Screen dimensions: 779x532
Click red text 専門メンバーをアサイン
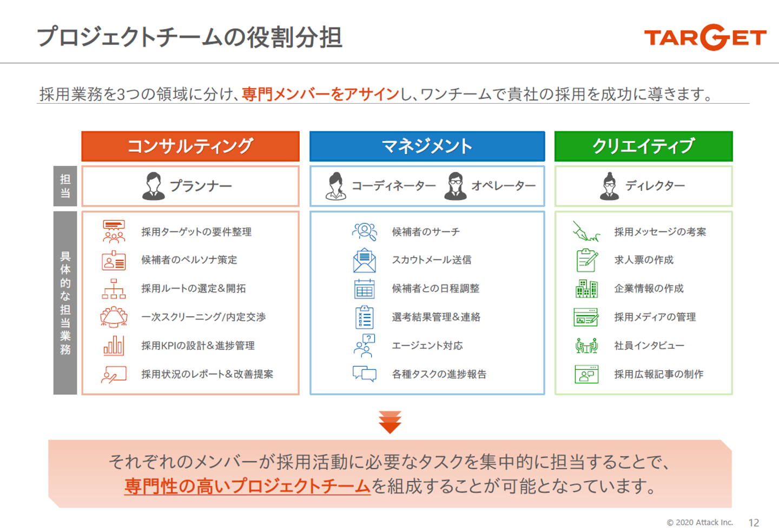point(320,94)
